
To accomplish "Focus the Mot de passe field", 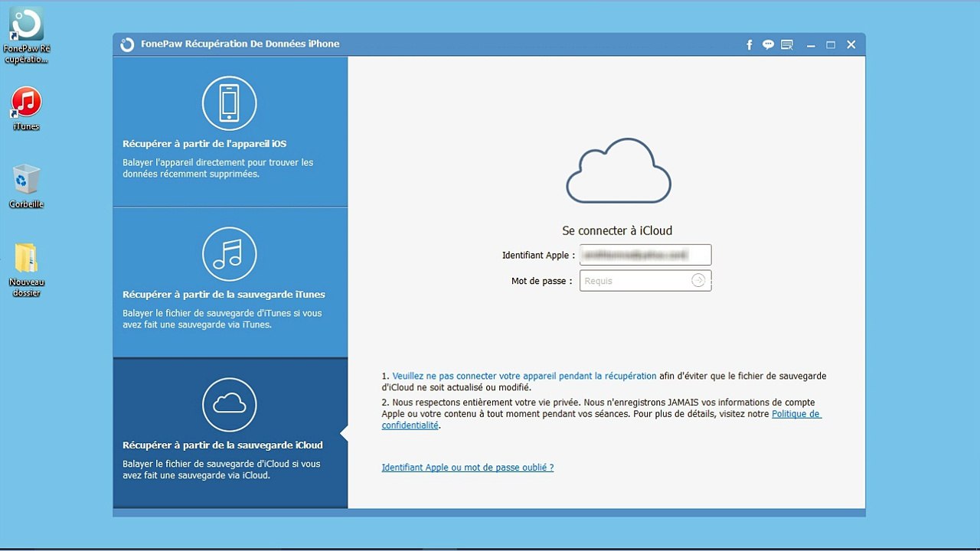I will (645, 281).
